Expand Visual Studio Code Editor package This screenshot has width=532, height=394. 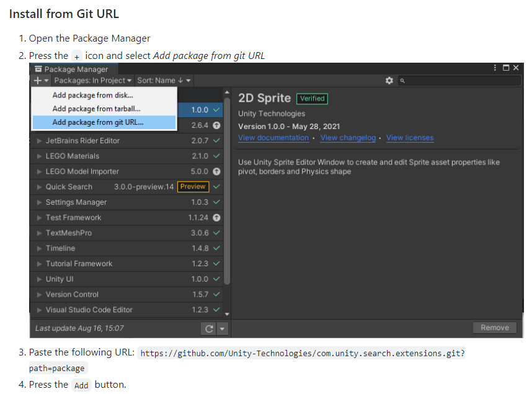pyautogui.click(x=39, y=310)
